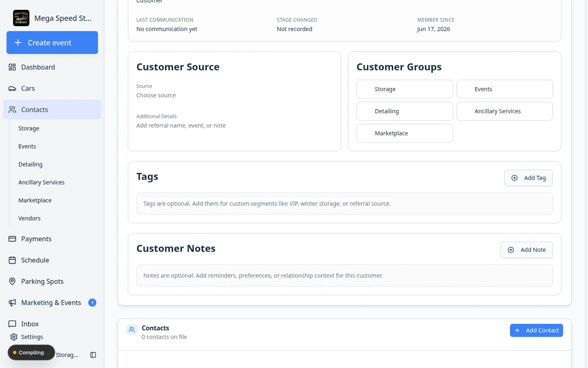Open Marketing & Events section

tap(52, 303)
